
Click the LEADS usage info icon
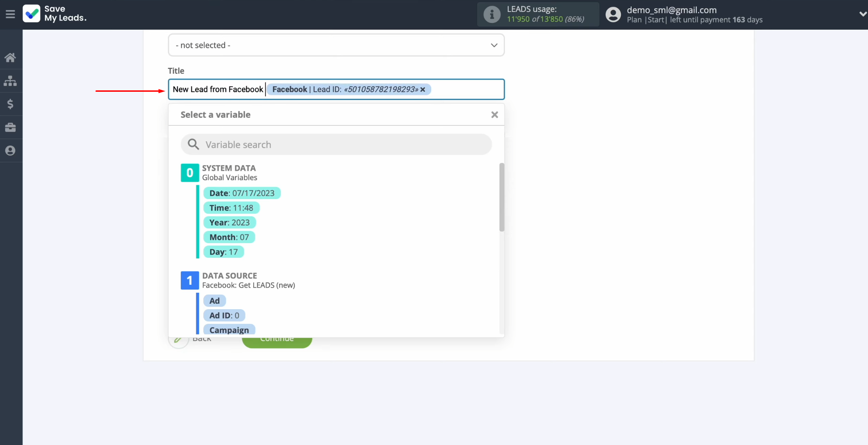coord(492,14)
